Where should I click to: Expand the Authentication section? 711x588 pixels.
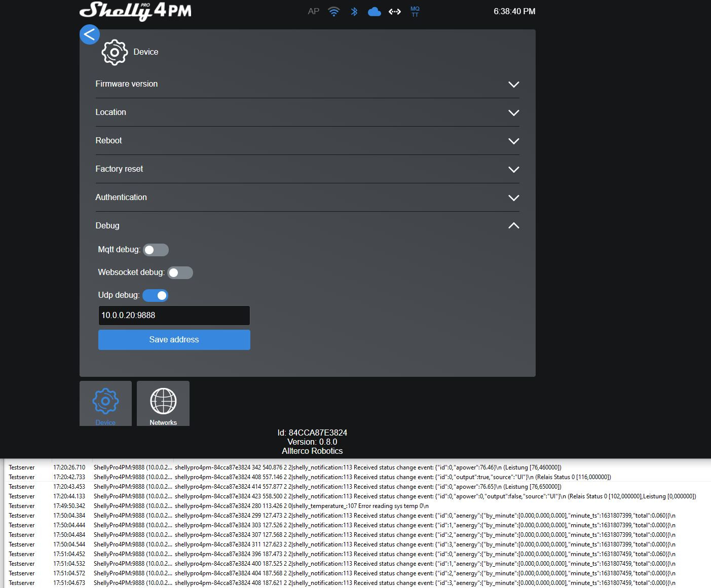pyautogui.click(x=307, y=198)
